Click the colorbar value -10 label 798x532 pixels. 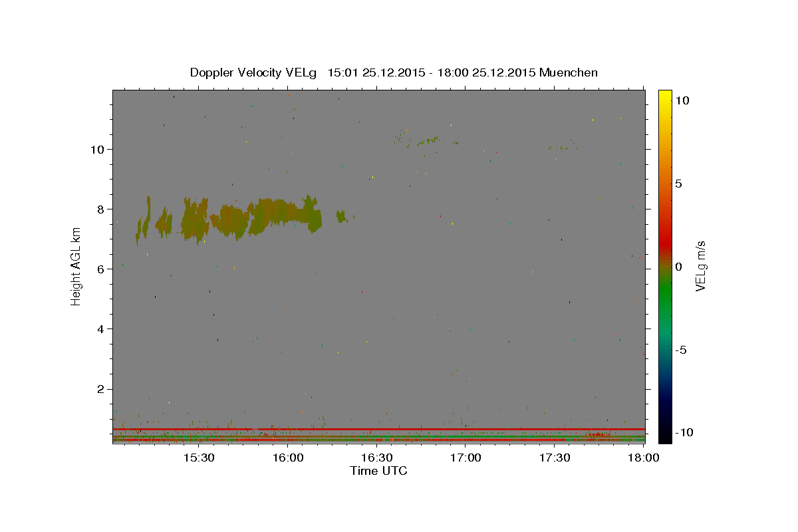683,433
